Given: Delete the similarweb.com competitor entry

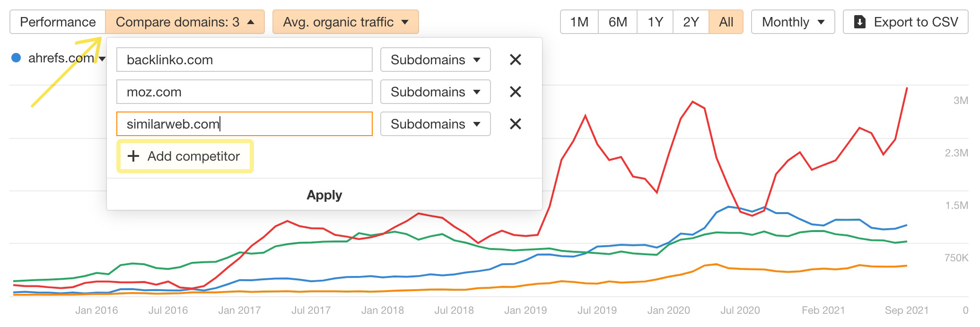Looking at the screenshot, I should tap(515, 124).
